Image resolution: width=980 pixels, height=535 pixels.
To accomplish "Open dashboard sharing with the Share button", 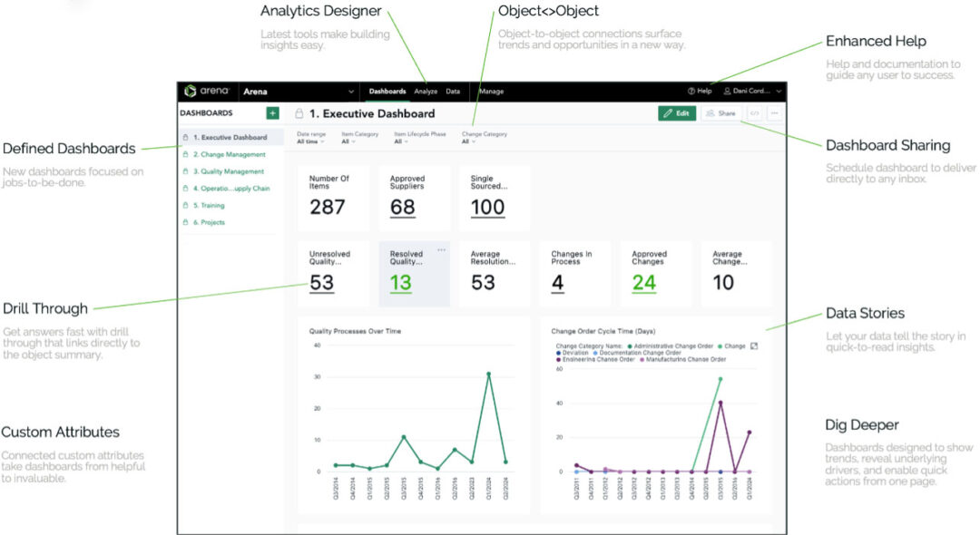I will click(x=722, y=113).
